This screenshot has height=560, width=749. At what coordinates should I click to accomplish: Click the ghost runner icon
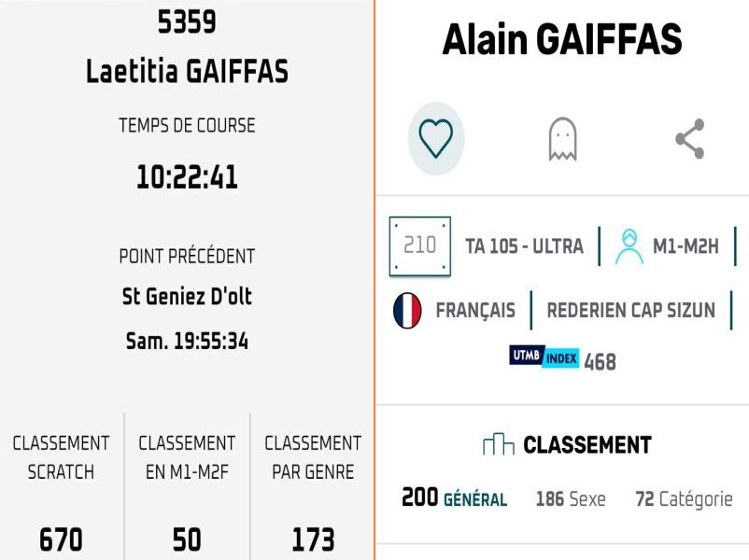tap(562, 140)
